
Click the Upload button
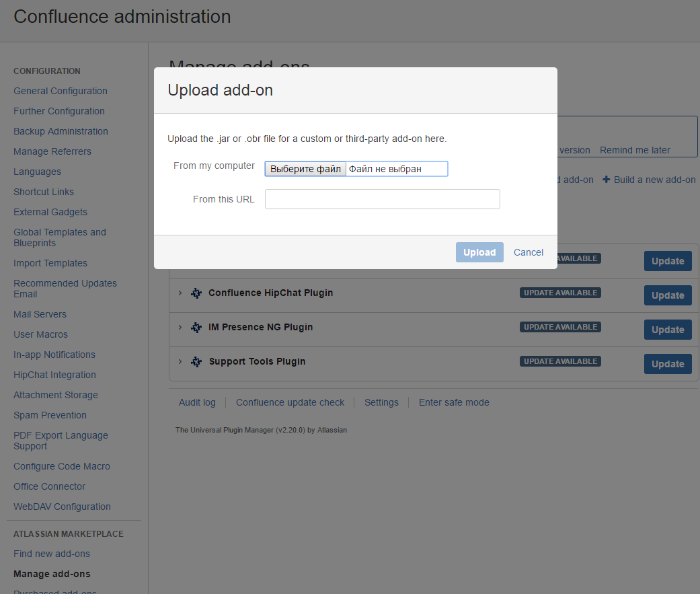point(479,252)
